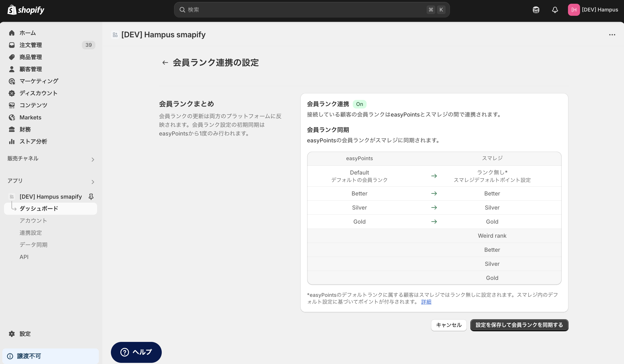
Task: Focus the 検索 search field
Action: pos(312,10)
